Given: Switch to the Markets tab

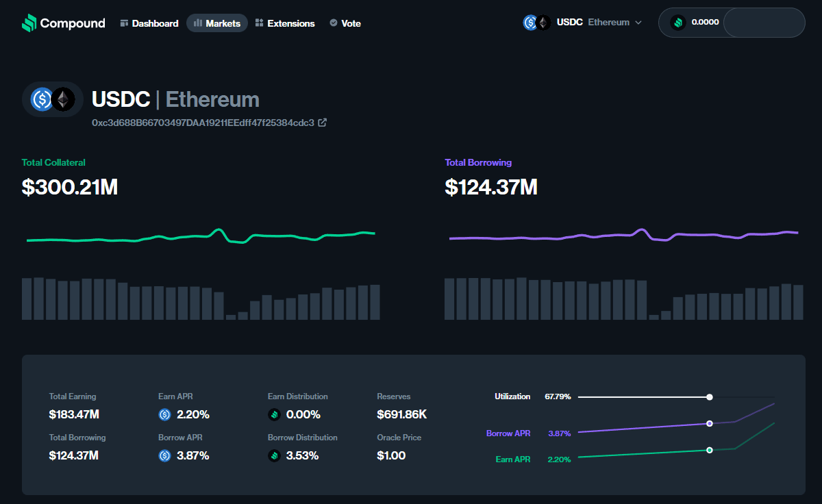Looking at the screenshot, I should [x=217, y=23].
